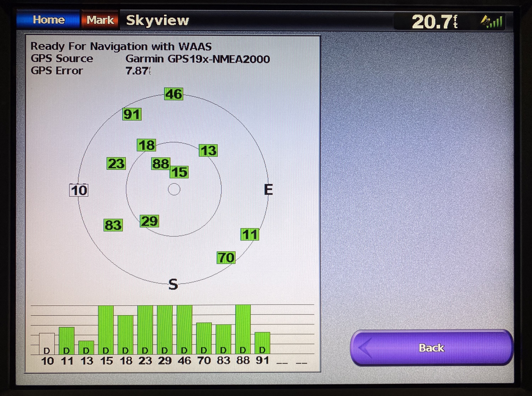Tap satellite 70 icon near south-east
This screenshot has height=396, width=532.
[226, 258]
